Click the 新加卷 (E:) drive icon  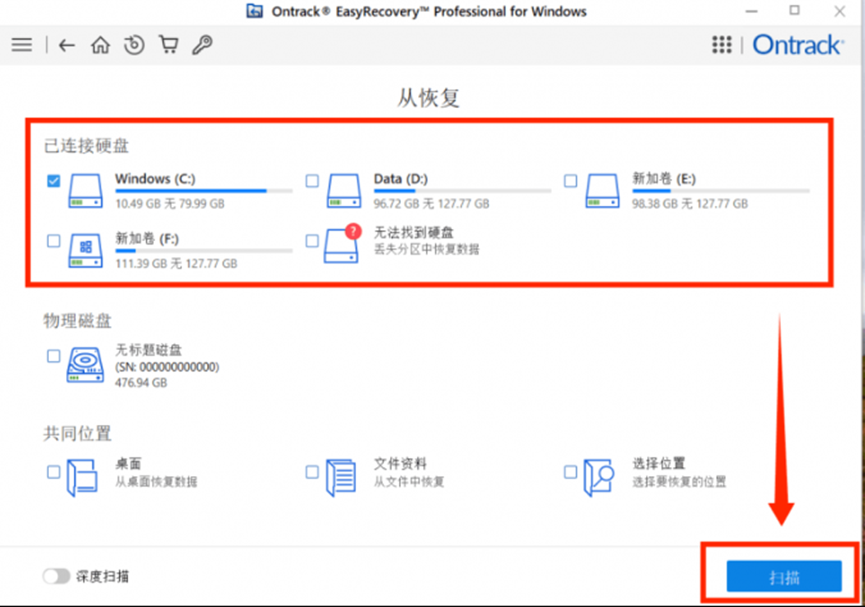602,191
